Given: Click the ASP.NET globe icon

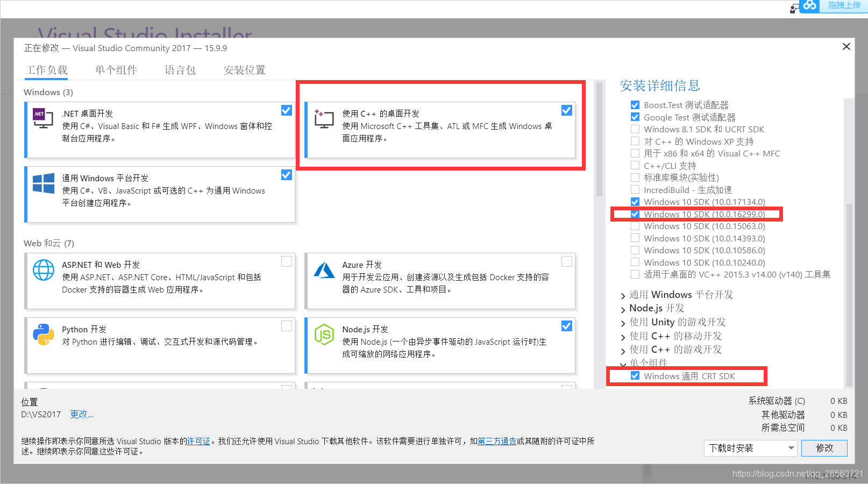Looking at the screenshot, I should (43, 270).
